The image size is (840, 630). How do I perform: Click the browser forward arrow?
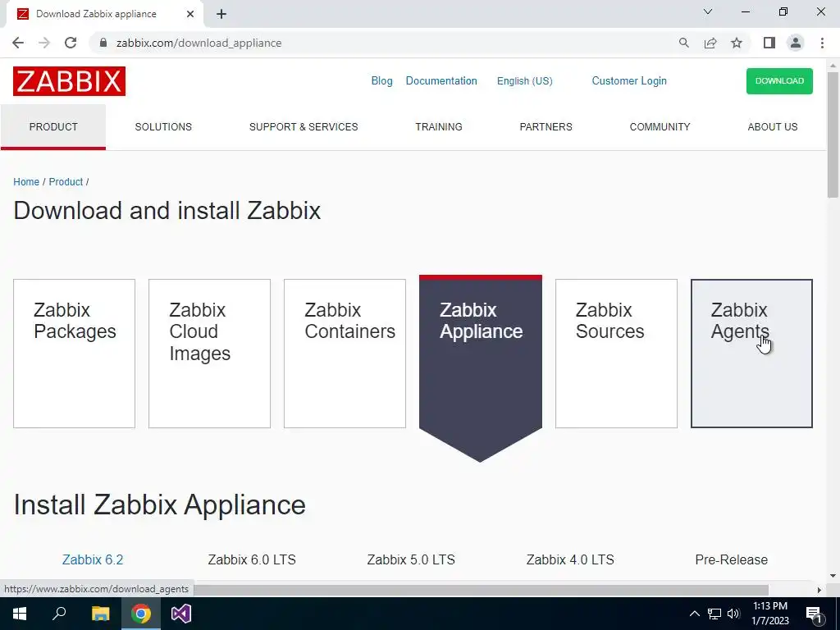pyautogui.click(x=44, y=43)
